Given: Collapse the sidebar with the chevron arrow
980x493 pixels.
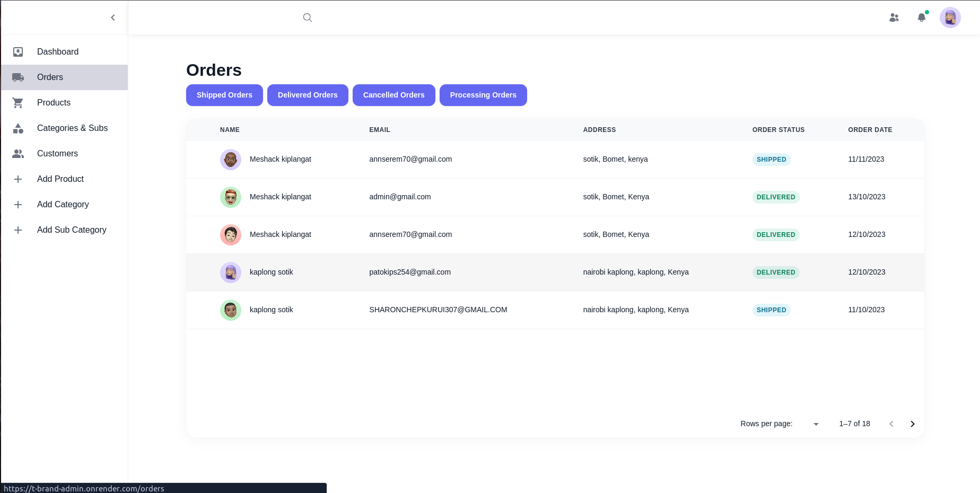Looking at the screenshot, I should (x=113, y=17).
